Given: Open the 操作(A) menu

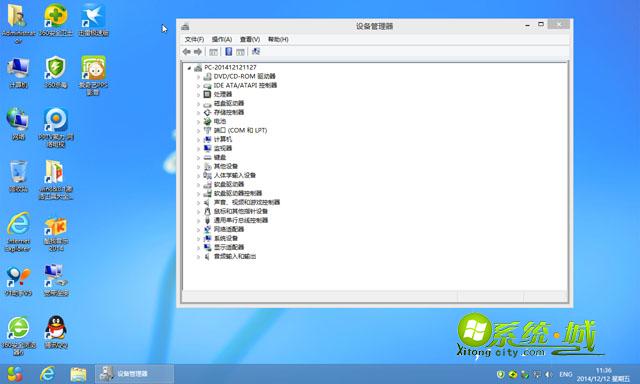Looking at the screenshot, I should pos(222,39).
